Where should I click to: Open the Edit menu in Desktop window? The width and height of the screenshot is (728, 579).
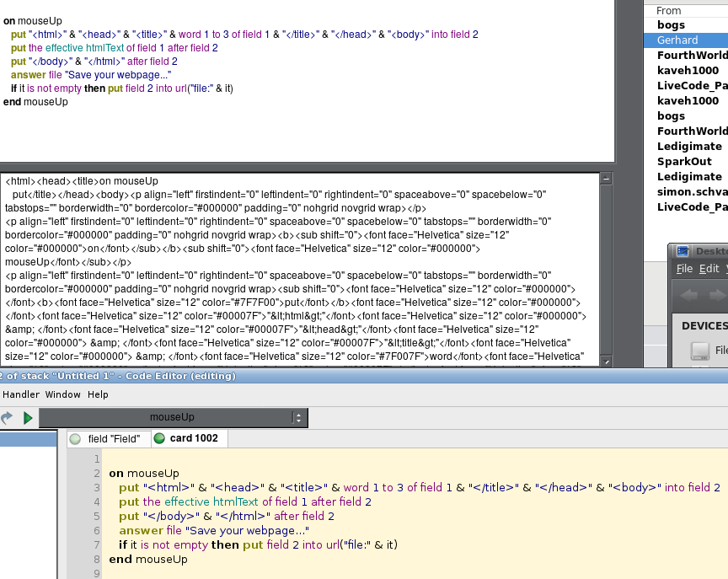tap(709, 269)
